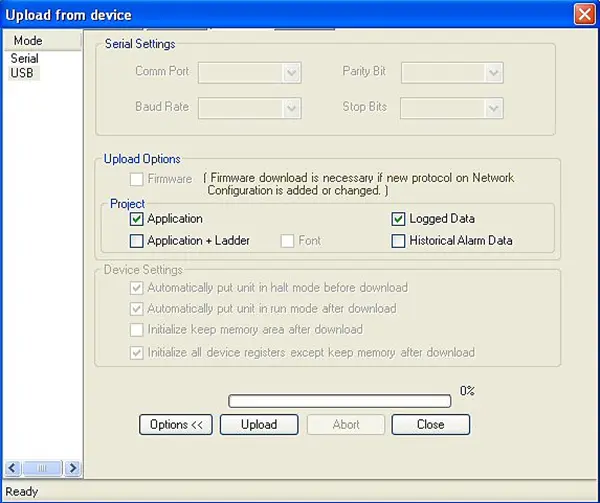Click the upload progress bar
The image size is (600, 503).
click(340, 401)
